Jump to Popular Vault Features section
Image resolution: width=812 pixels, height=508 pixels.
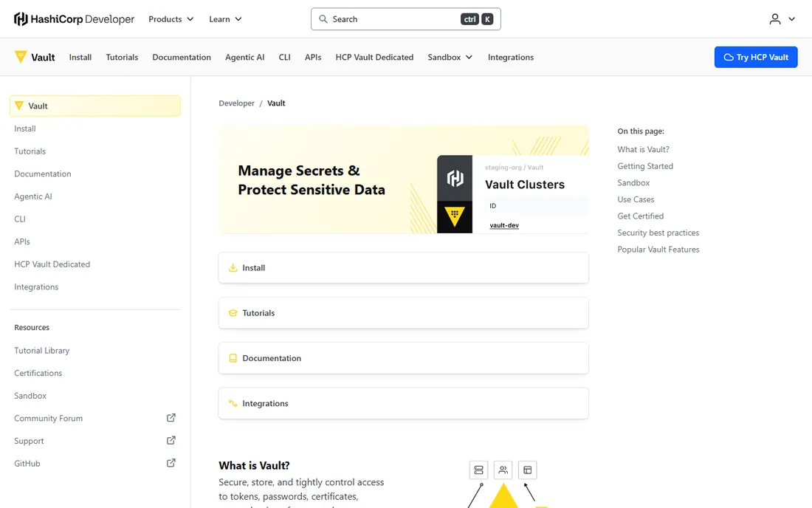pos(658,249)
